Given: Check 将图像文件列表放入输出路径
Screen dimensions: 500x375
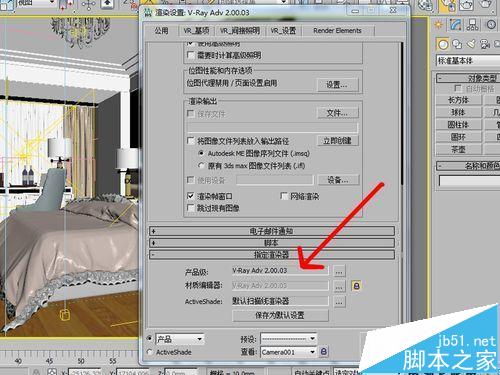Looking at the screenshot, I should click(x=191, y=141).
